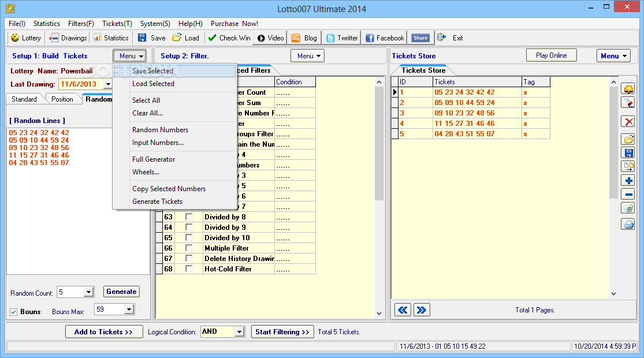
Task: Expand the Logical Condition AND dropdown
Action: tap(240, 331)
